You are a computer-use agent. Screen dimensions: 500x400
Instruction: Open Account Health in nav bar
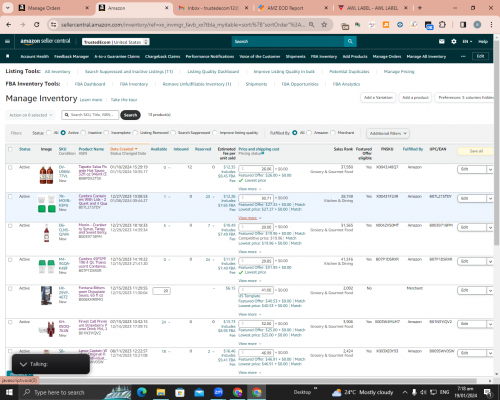click(35, 56)
